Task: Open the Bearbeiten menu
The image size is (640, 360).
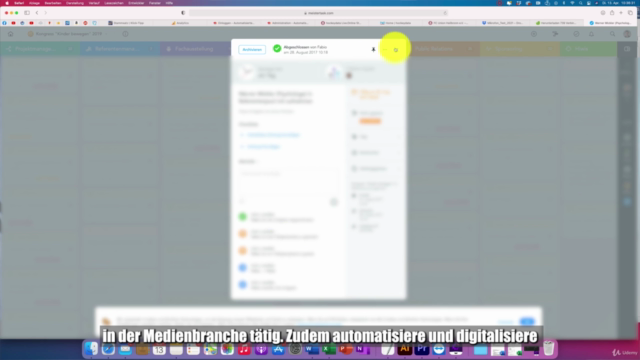Action: point(53,3)
